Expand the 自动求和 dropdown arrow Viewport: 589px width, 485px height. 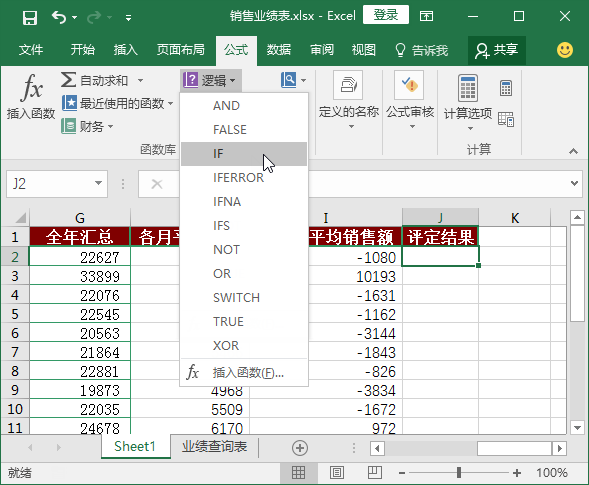140,80
